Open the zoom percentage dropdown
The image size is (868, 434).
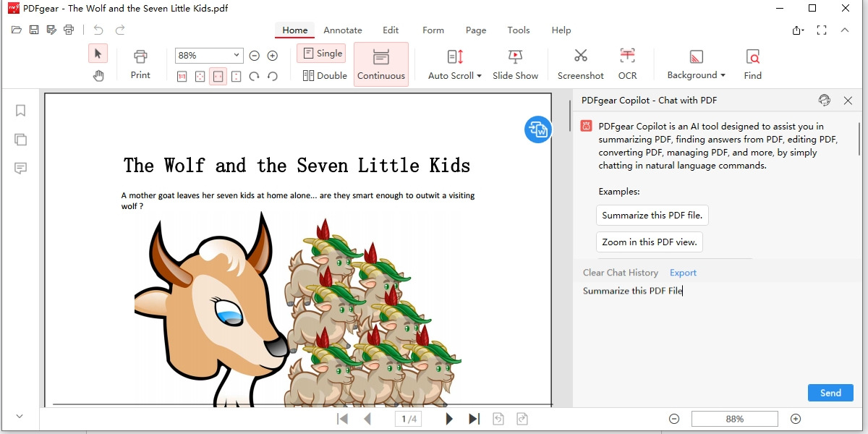pyautogui.click(x=237, y=55)
